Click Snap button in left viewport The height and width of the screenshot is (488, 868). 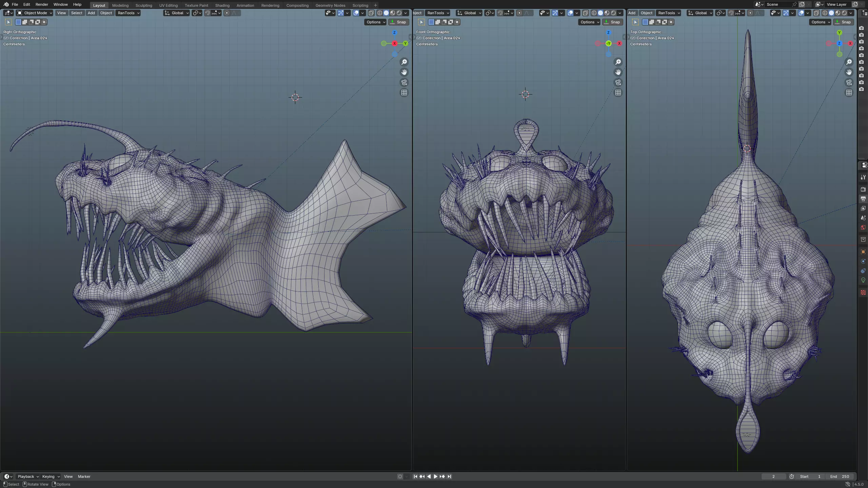(x=399, y=22)
